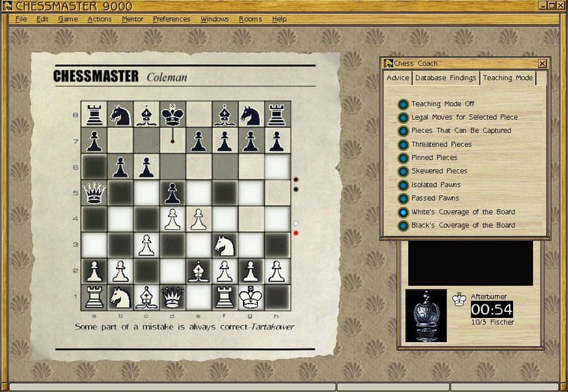Choose the Pinned Pieces option
Image resolution: width=568 pixels, height=392 pixels.
pyautogui.click(x=403, y=158)
